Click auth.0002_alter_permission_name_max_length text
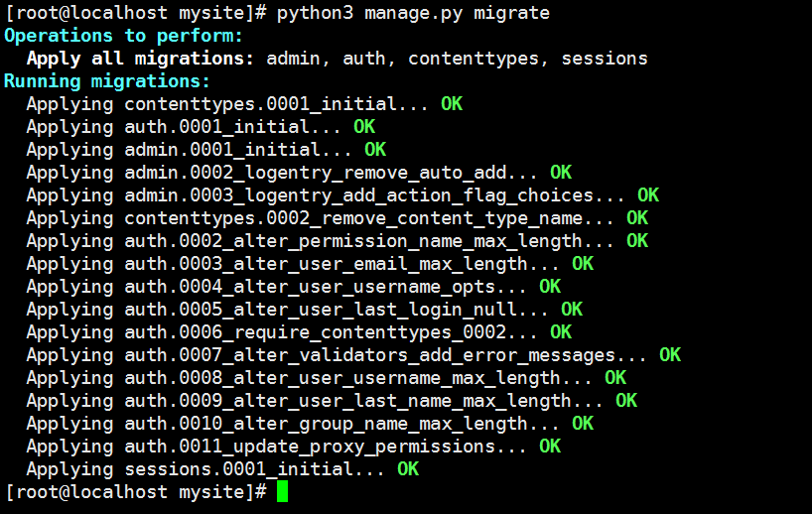 click(353, 241)
